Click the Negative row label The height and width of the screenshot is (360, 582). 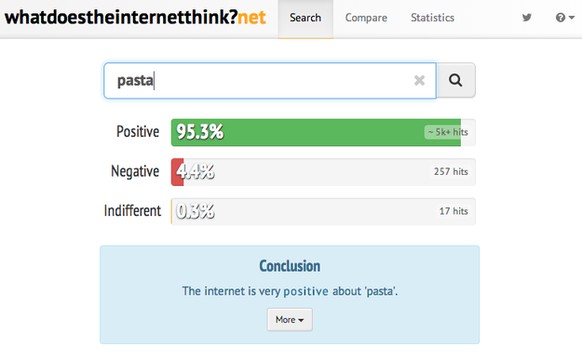[x=135, y=171]
